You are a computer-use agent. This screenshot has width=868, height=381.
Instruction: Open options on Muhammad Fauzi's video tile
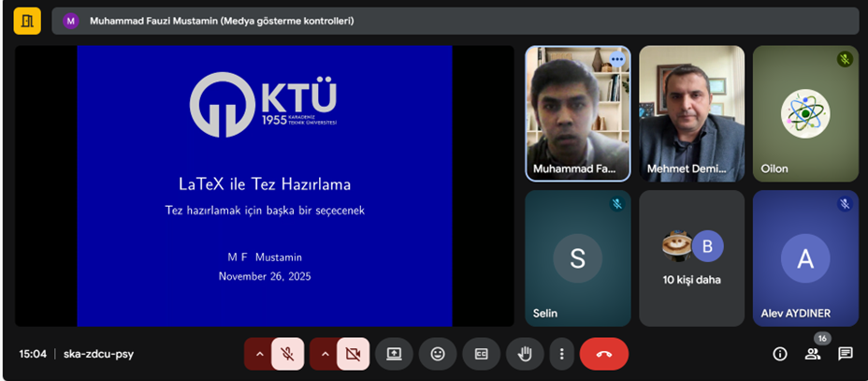click(616, 59)
